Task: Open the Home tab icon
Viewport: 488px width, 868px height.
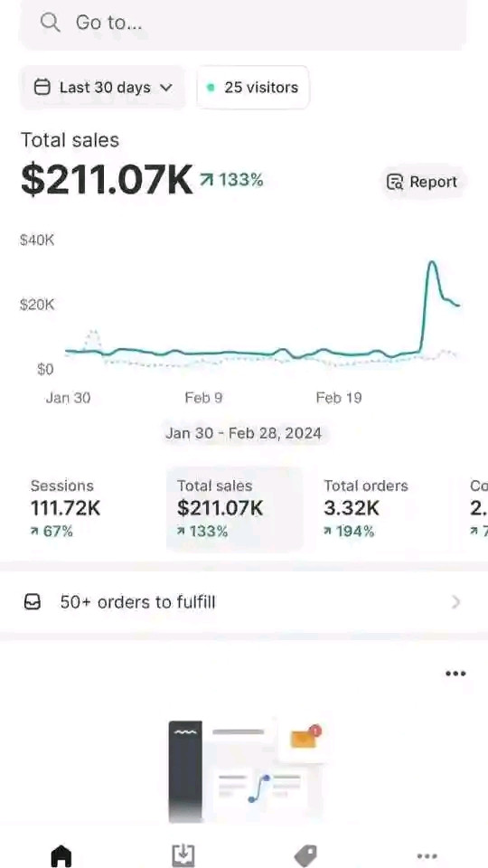Action: (61, 856)
